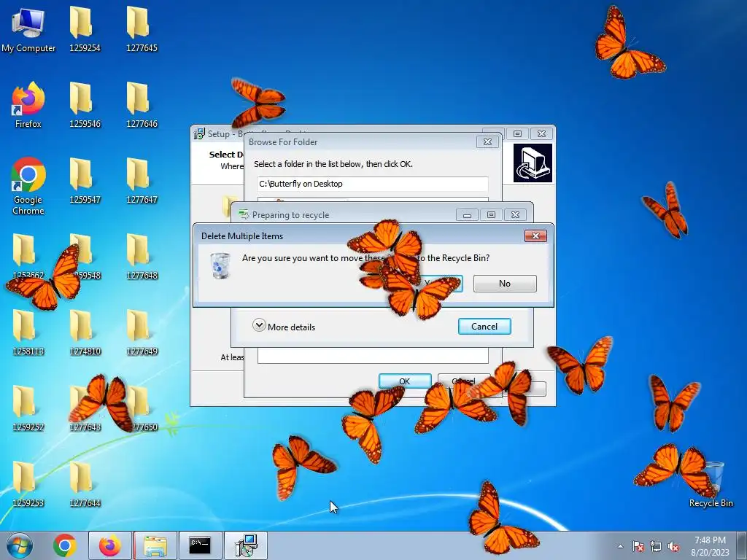Select folder 1274810 on desktop
The height and width of the screenshot is (560, 747).
pos(85,332)
